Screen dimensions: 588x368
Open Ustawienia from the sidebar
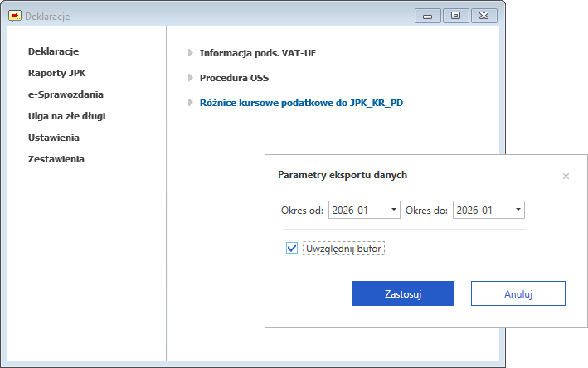[53, 138]
